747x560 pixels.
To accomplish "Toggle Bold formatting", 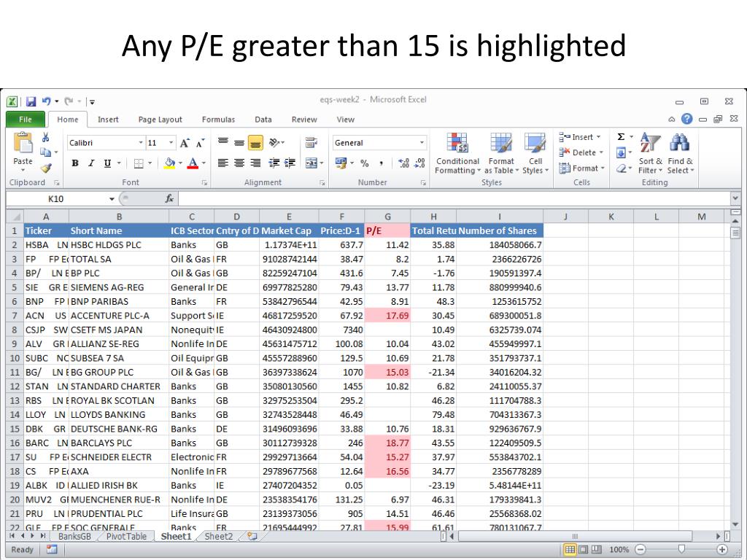I will tap(75, 163).
